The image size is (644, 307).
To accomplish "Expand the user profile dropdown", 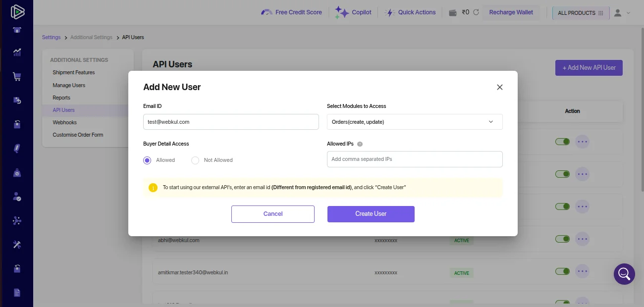I will pos(621,13).
